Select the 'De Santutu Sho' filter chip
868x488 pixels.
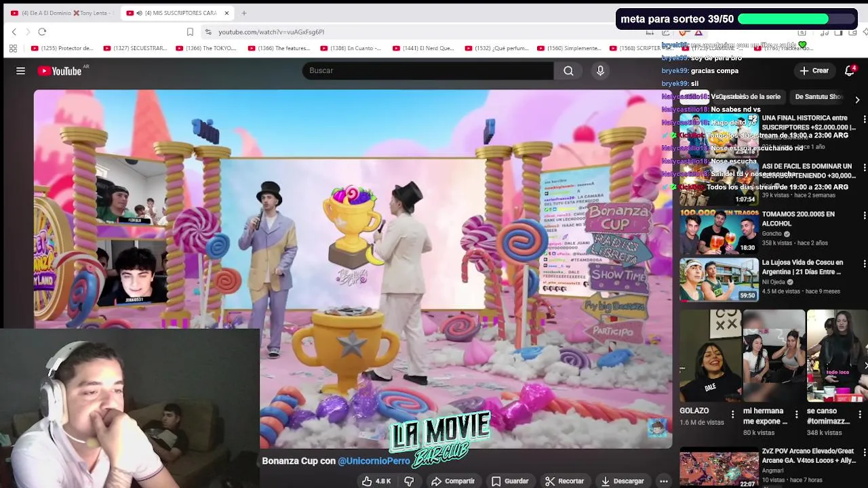tap(818, 97)
